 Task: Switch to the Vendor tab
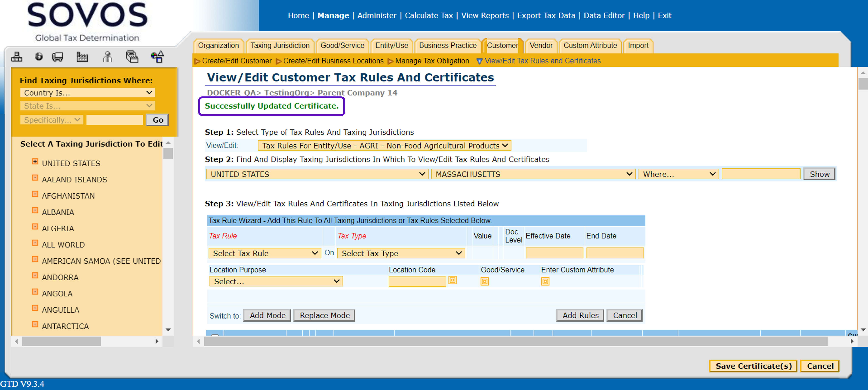coord(540,46)
